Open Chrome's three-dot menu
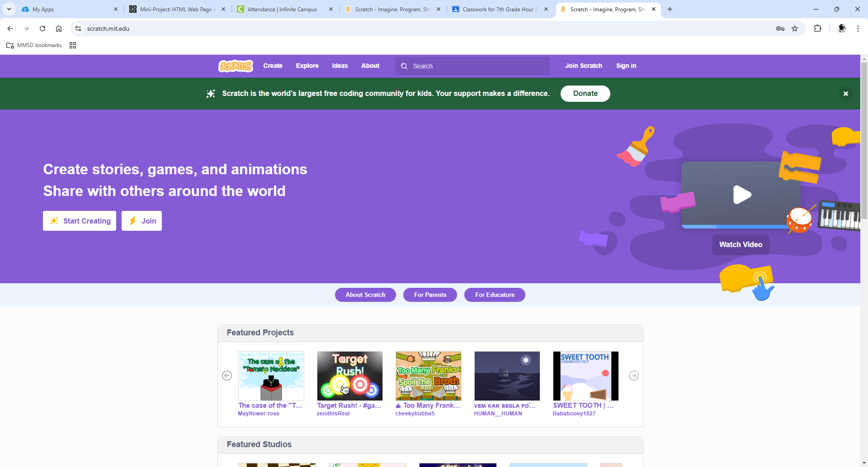Viewport: 868px width, 467px height. coord(858,29)
